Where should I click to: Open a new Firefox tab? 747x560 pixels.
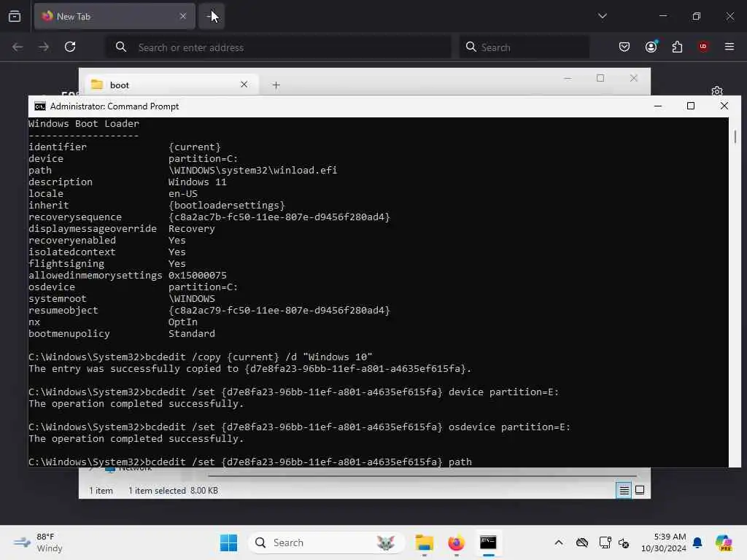click(211, 16)
